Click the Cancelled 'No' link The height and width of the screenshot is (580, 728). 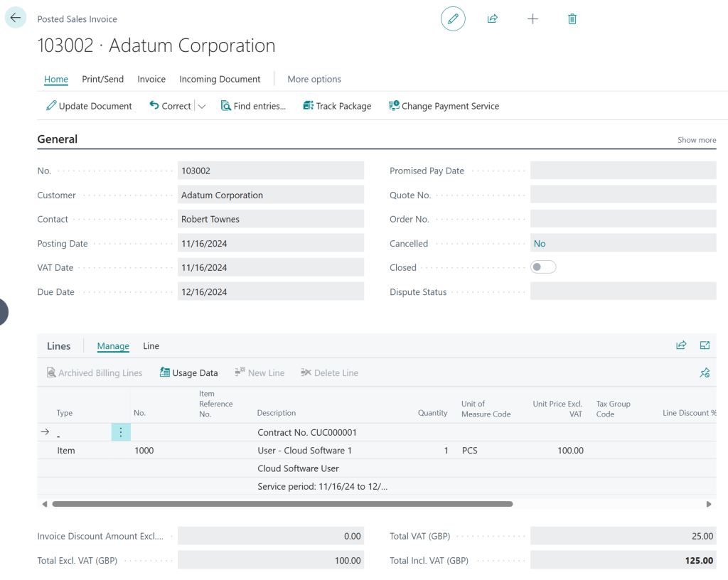point(540,243)
